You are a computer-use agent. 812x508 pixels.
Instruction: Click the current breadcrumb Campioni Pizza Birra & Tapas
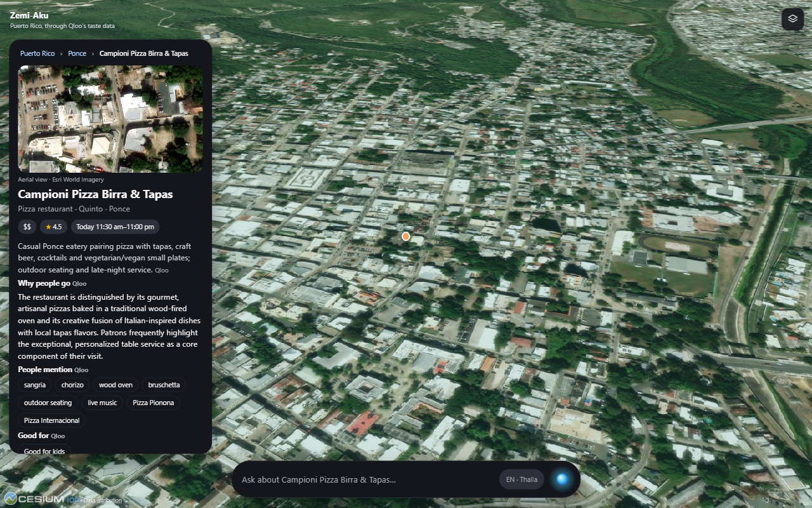click(x=144, y=53)
